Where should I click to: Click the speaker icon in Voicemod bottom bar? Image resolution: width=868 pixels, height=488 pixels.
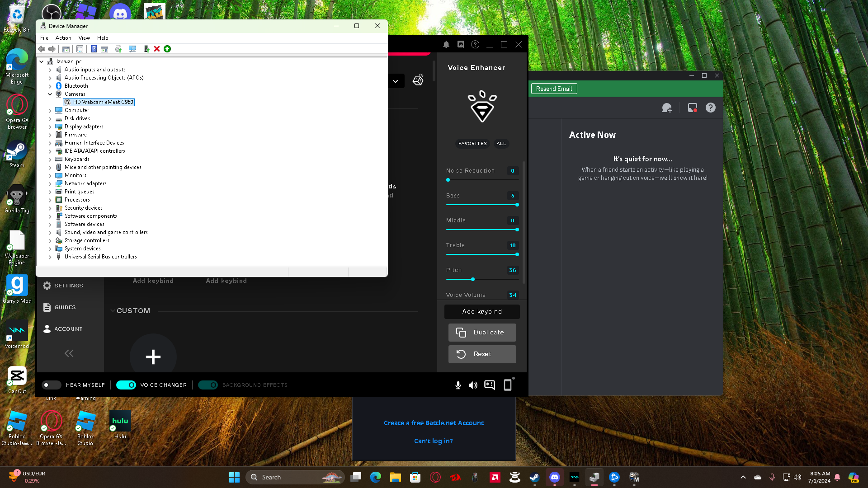tap(473, 385)
